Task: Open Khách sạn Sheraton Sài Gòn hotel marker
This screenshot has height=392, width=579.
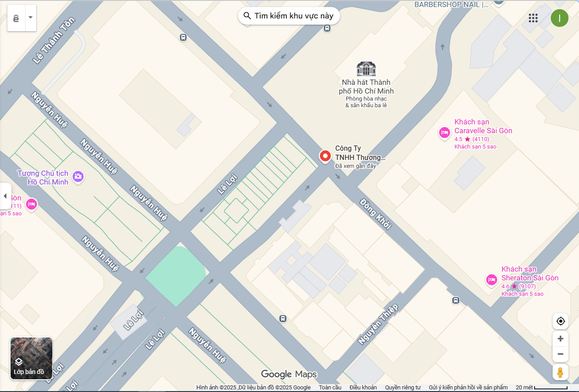Action: [x=491, y=279]
